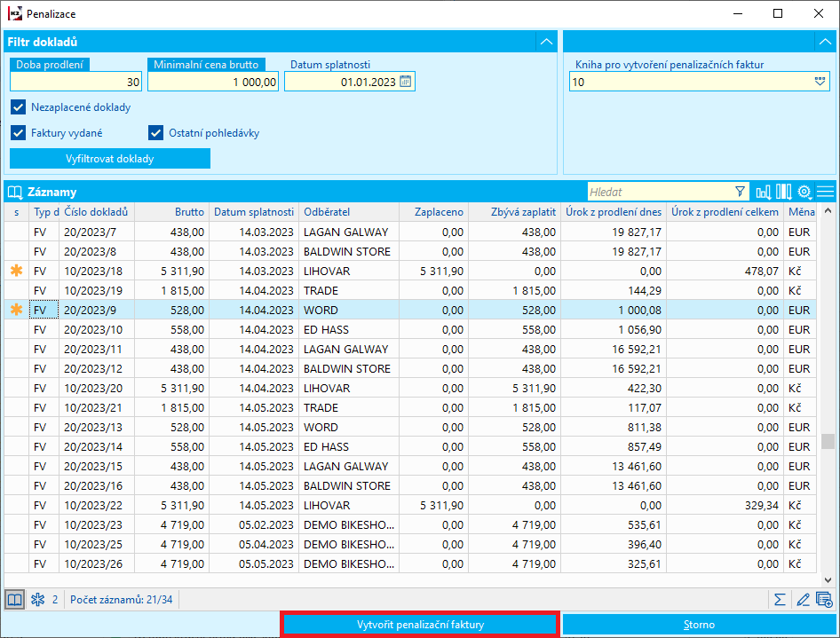The width and height of the screenshot is (840, 638).
Task: Click the Doba prodlení input field
Action: tap(76, 82)
